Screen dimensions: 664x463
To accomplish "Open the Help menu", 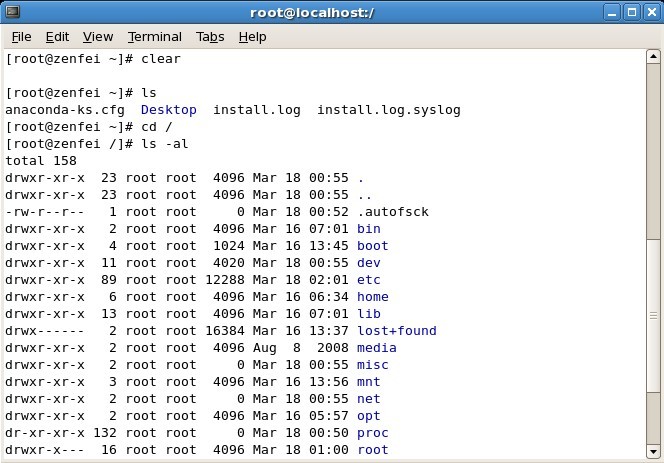I will [252, 37].
